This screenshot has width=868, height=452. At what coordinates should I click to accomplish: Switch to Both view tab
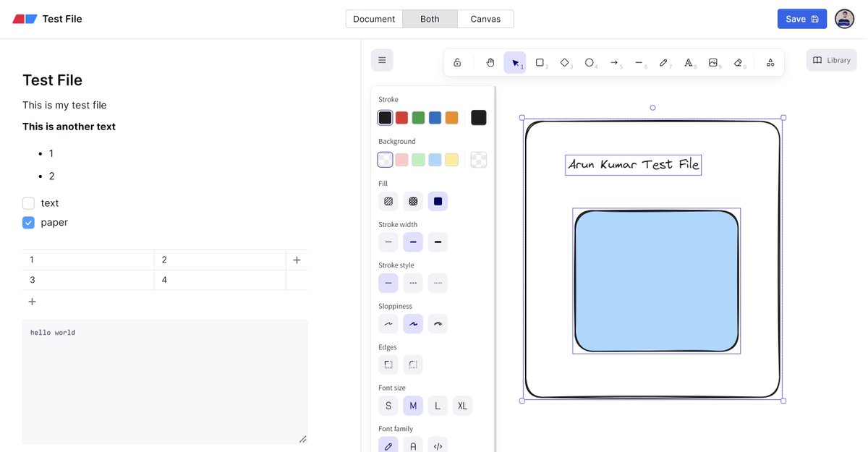[430, 19]
